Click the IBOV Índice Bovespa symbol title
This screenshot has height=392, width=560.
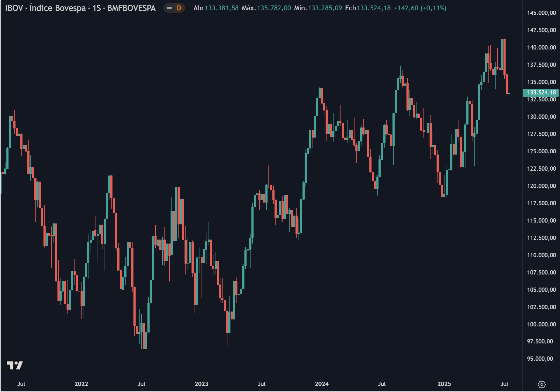(80, 8)
